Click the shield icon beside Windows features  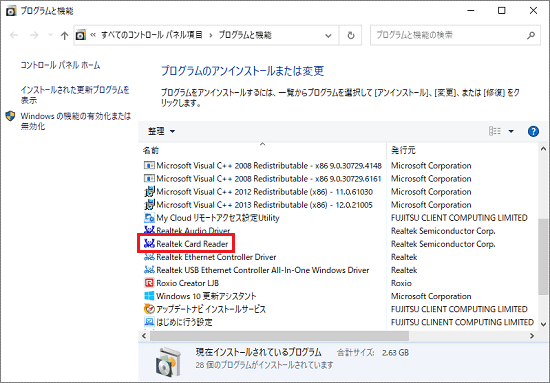(x=11, y=116)
